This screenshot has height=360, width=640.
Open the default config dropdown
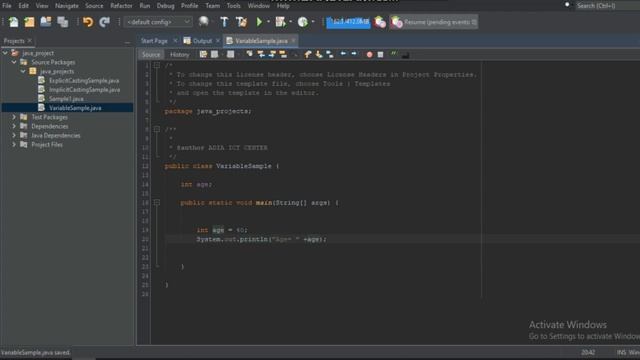(158, 22)
